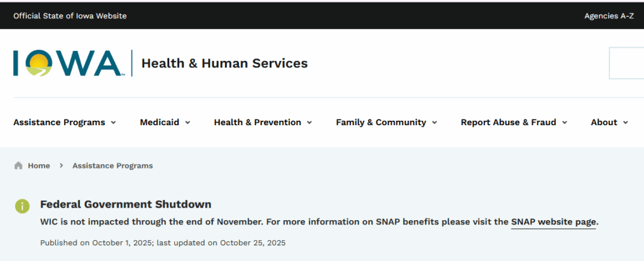Click the Iowa state logo
Image resolution: width=644 pixels, height=261 pixels.
[x=68, y=63]
